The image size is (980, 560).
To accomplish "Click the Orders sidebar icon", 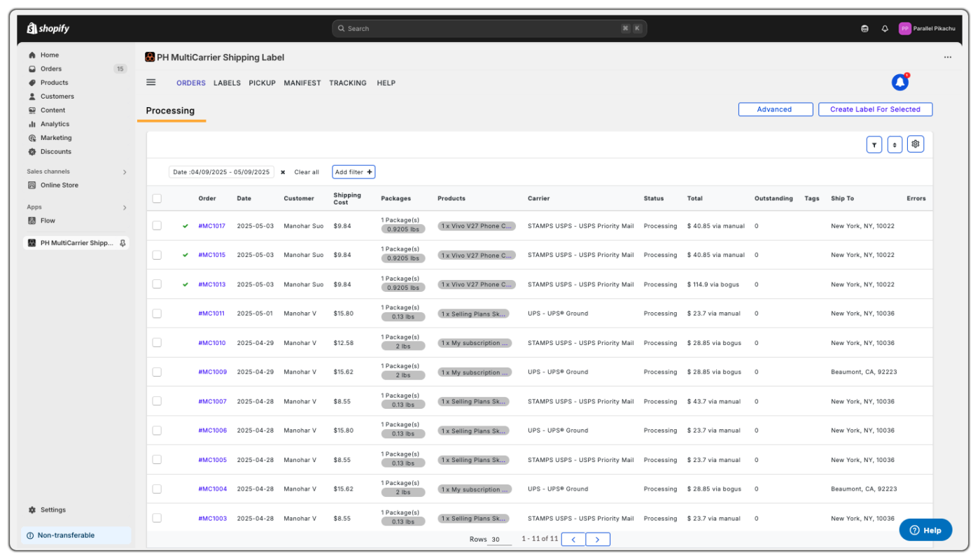I will point(32,69).
